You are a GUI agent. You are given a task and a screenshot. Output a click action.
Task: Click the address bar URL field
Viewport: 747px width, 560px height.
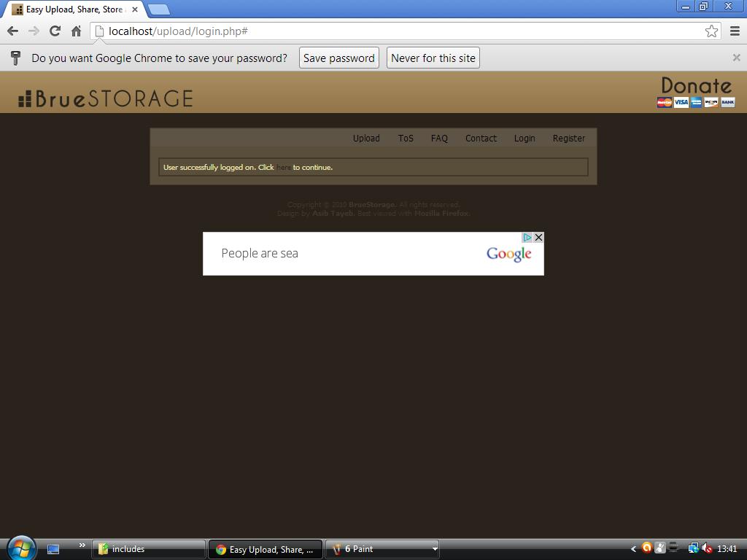(x=405, y=31)
